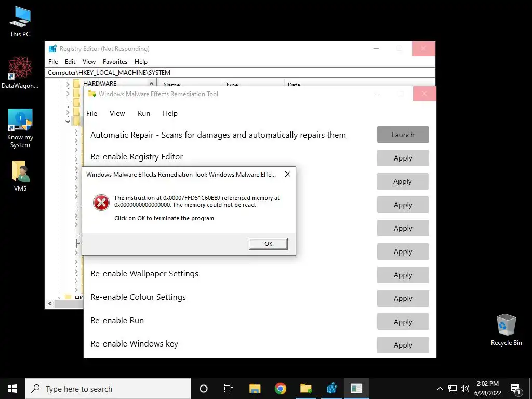Open Help menu in Remediation Tool
The width and height of the screenshot is (532, 399).
[x=170, y=113]
